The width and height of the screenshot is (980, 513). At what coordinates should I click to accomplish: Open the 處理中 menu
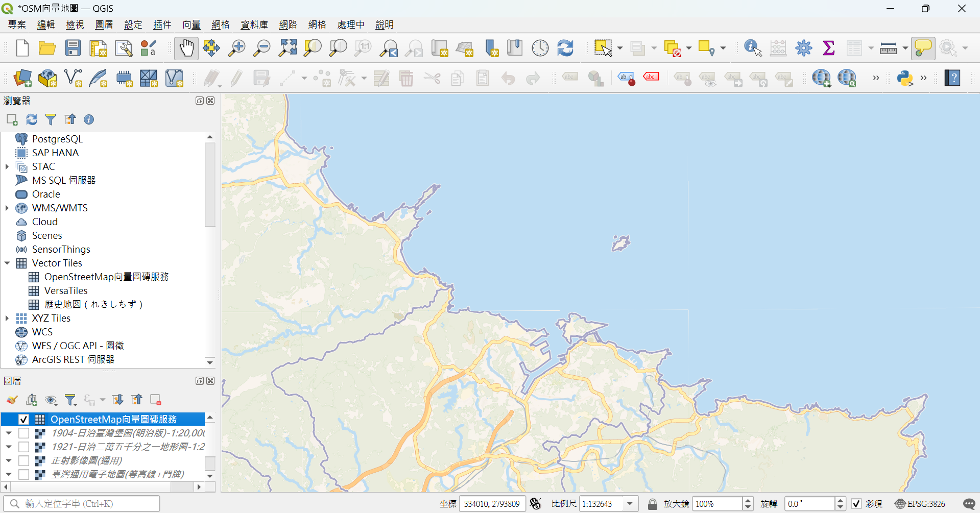[351, 25]
